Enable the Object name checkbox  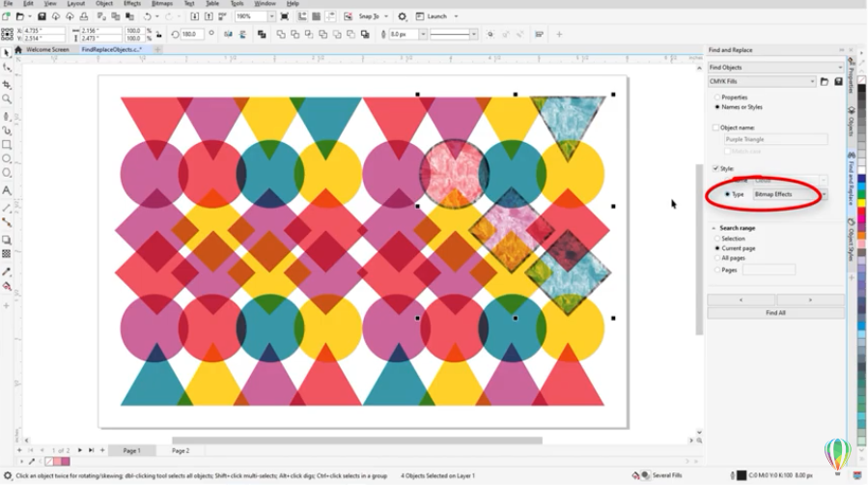click(715, 128)
